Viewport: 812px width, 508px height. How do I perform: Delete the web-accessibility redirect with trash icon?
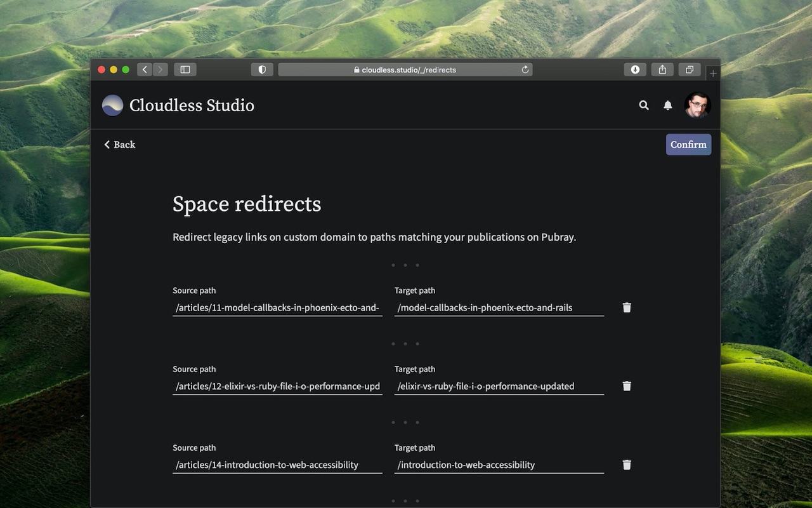click(x=627, y=465)
